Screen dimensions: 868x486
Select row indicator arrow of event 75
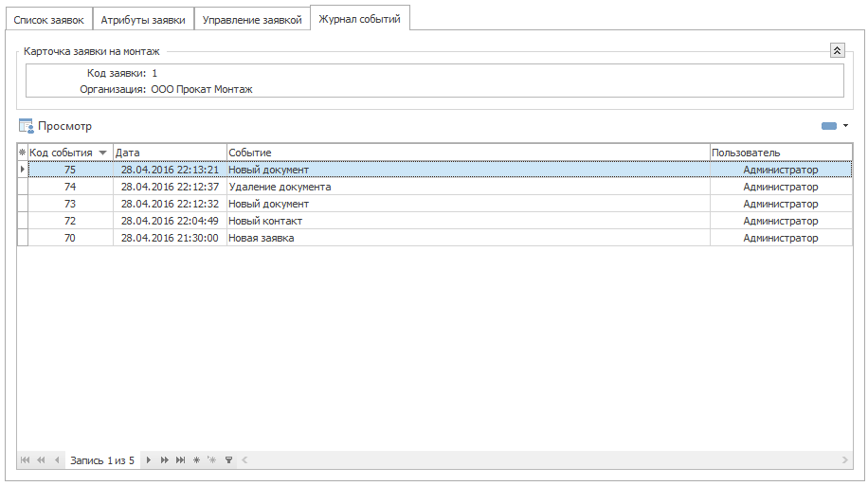[x=22, y=170]
